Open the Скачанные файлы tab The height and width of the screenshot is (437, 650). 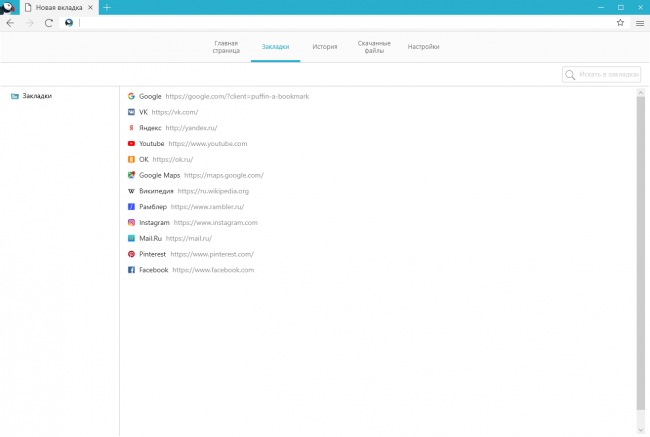[374, 47]
